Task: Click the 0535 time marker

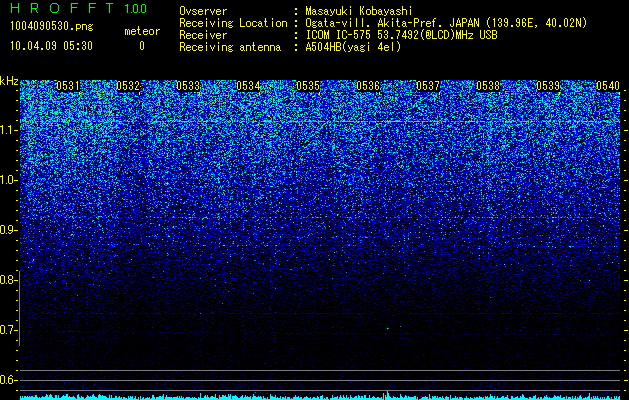Action: tap(308, 86)
